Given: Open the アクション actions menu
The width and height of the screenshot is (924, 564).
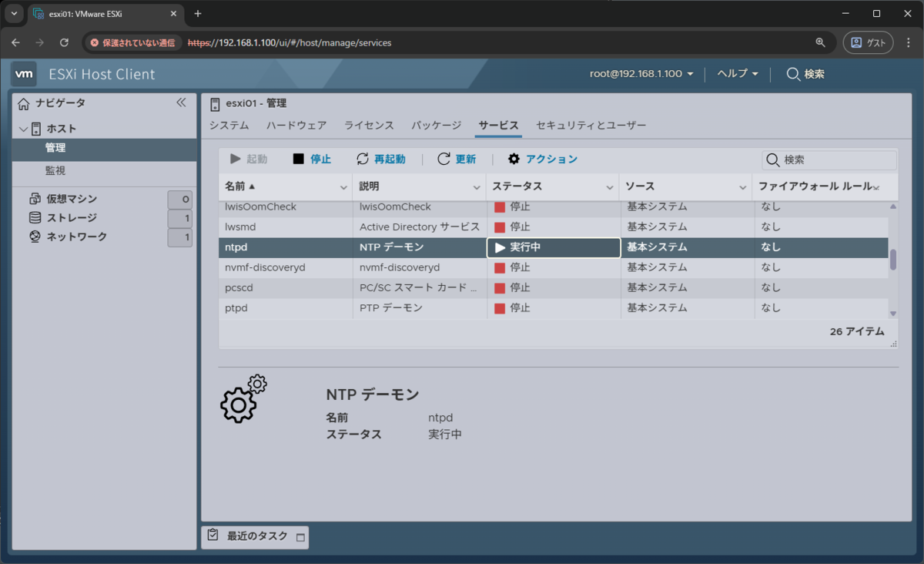Looking at the screenshot, I should (x=543, y=159).
